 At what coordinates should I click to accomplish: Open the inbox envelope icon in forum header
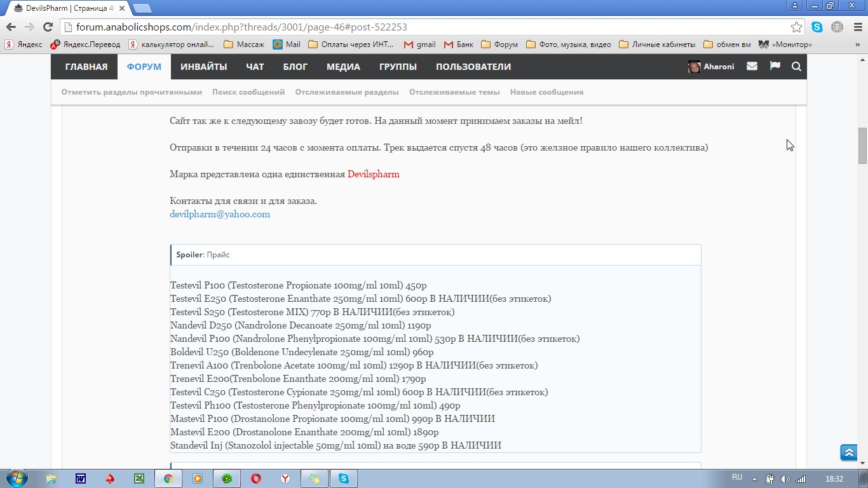click(752, 66)
